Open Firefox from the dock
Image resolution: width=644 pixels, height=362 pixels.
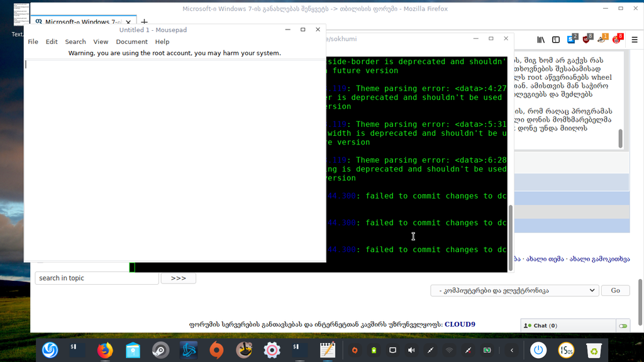click(105, 350)
